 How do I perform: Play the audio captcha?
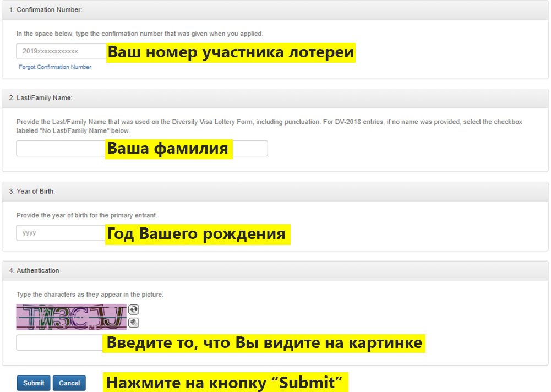coord(134,323)
